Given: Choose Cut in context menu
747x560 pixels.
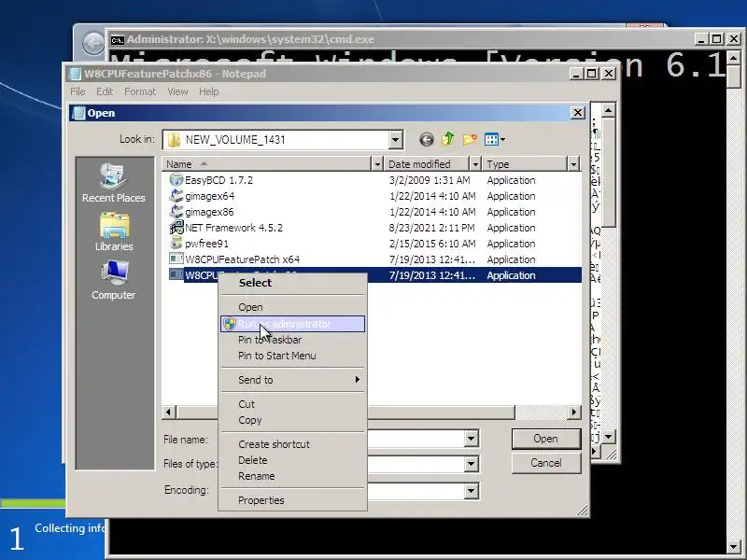Looking at the screenshot, I should click(x=292, y=404).
